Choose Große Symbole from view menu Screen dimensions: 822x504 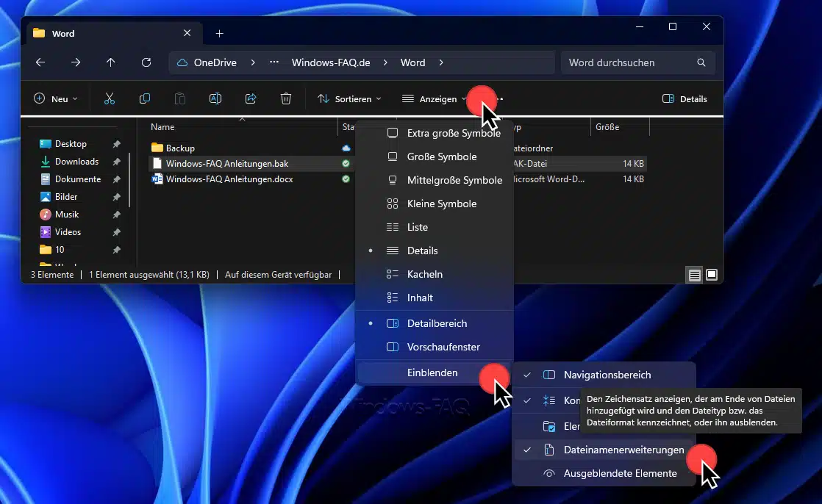coord(441,156)
